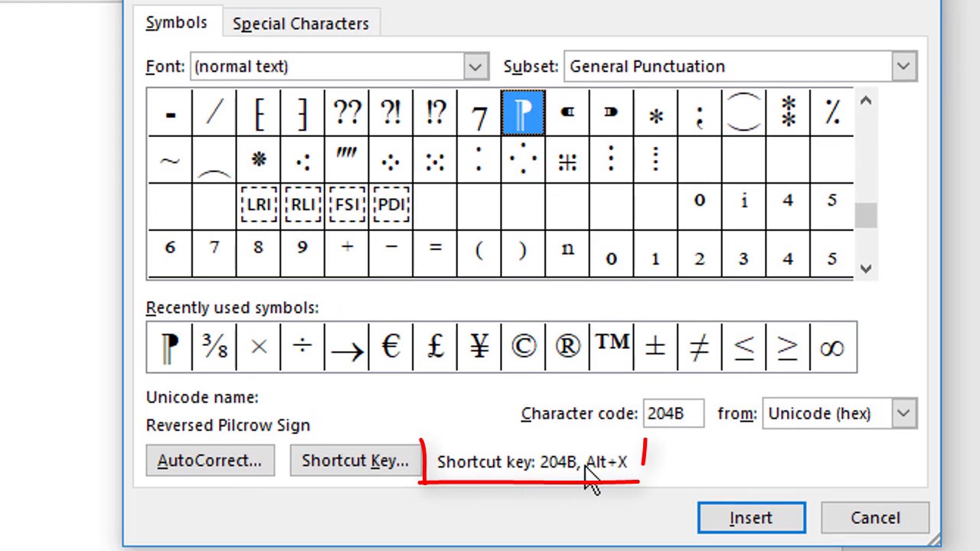Click the symbol grid scrollbar up arrow
This screenshot has width=980, height=551.
(x=865, y=100)
